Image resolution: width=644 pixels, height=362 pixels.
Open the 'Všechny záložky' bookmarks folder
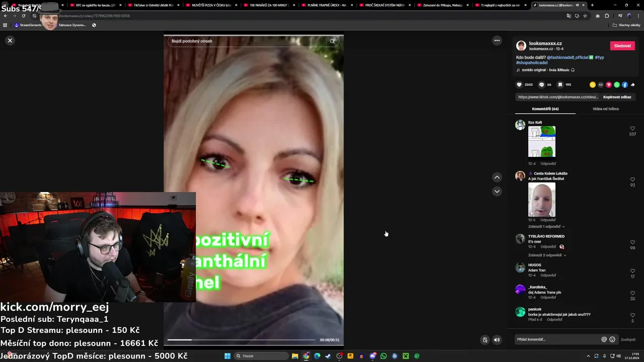tap(625, 25)
